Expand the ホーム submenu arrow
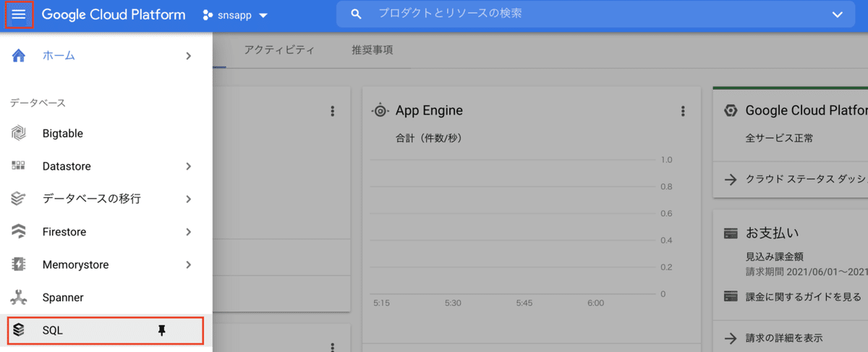 click(188, 56)
